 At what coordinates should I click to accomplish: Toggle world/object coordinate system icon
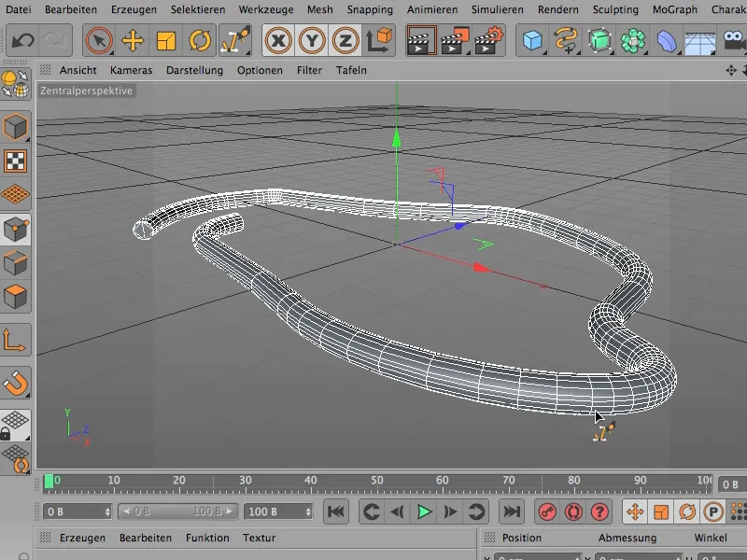(379, 40)
